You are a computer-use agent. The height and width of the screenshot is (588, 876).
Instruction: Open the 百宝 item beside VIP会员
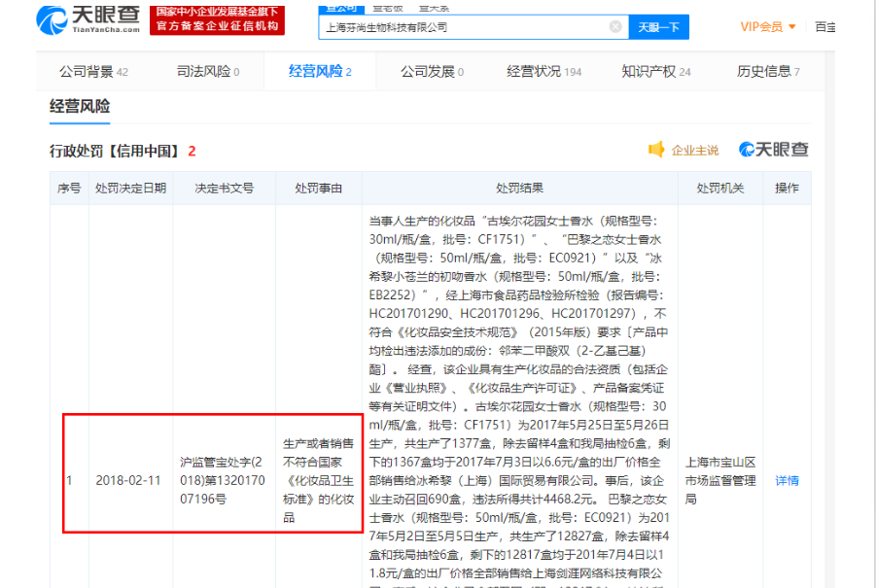pyautogui.click(x=825, y=27)
